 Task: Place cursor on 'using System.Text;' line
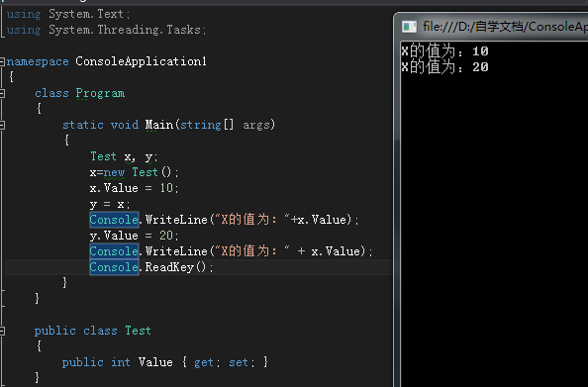coord(68,14)
